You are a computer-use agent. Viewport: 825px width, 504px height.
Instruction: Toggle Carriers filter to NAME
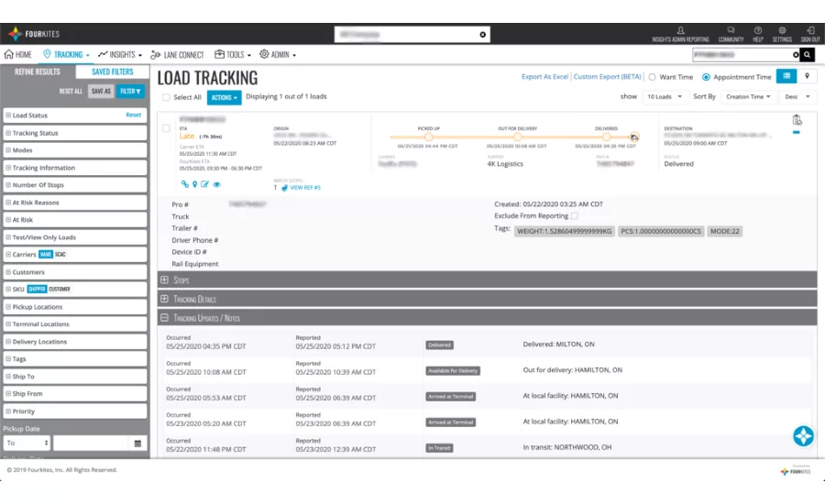[46, 255]
